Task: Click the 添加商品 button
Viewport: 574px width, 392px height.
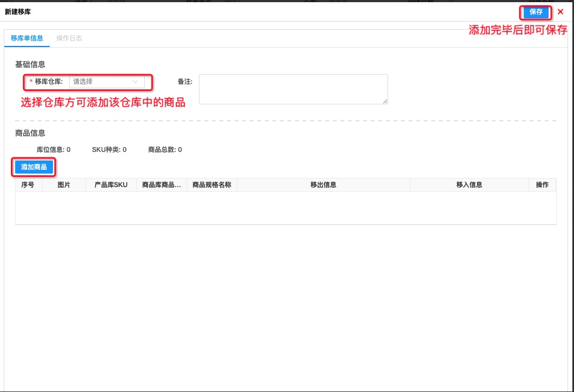Action: click(x=34, y=167)
